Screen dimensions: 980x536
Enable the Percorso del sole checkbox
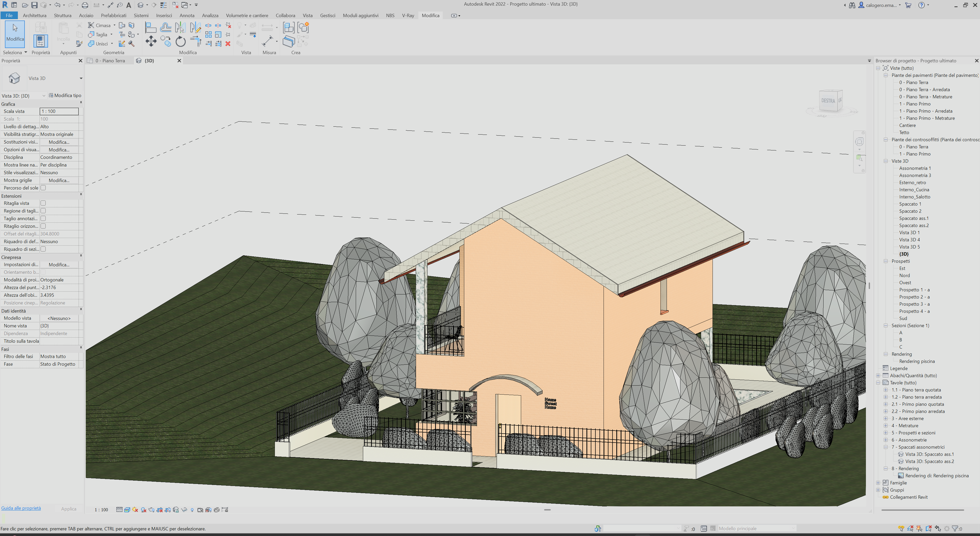(x=43, y=188)
